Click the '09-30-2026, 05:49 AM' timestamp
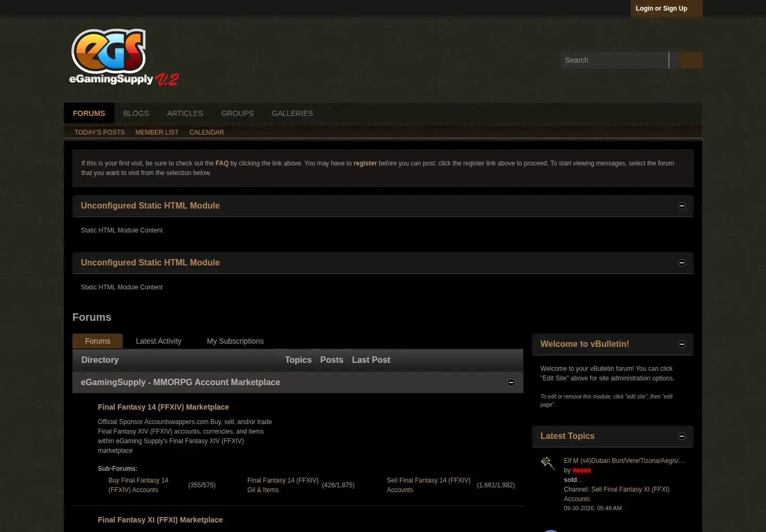 (x=593, y=508)
